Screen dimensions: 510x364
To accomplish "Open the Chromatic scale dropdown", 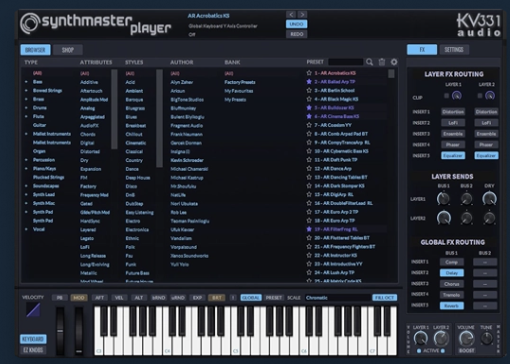I will point(337,298).
